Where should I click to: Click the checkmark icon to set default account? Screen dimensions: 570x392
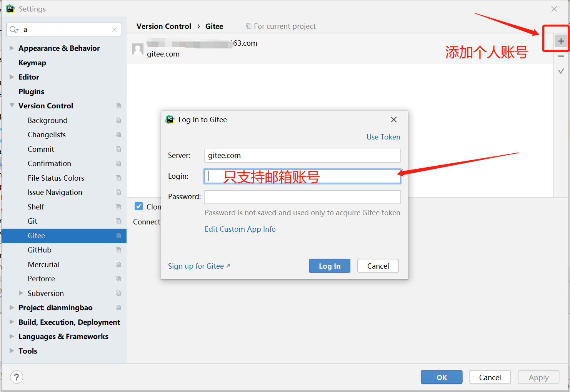pyautogui.click(x=561, y=71)
